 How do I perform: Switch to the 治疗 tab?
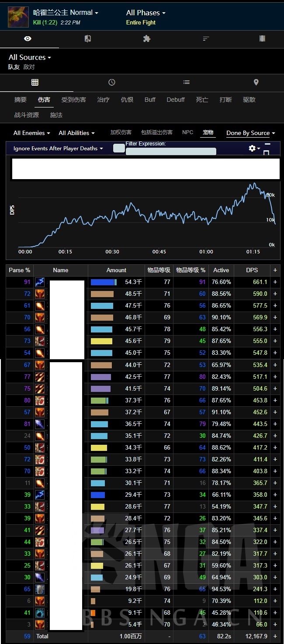103,100
